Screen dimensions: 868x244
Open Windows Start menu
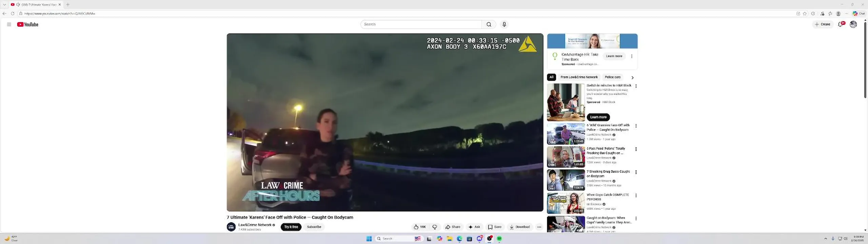[369, 239]
